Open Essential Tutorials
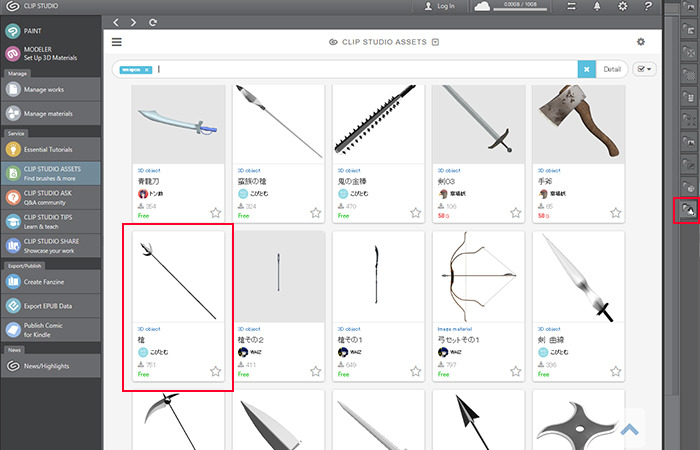700x450 pixels. (x=50, y=149)
